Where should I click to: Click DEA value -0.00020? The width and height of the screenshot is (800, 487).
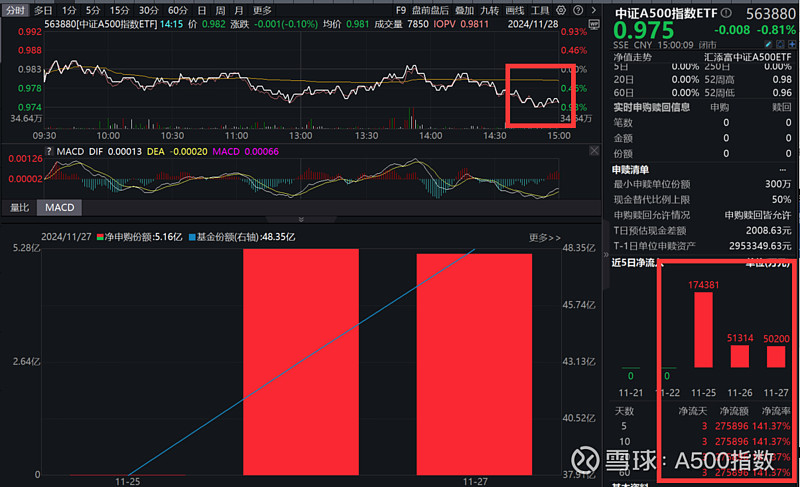(x=188, y=151)
